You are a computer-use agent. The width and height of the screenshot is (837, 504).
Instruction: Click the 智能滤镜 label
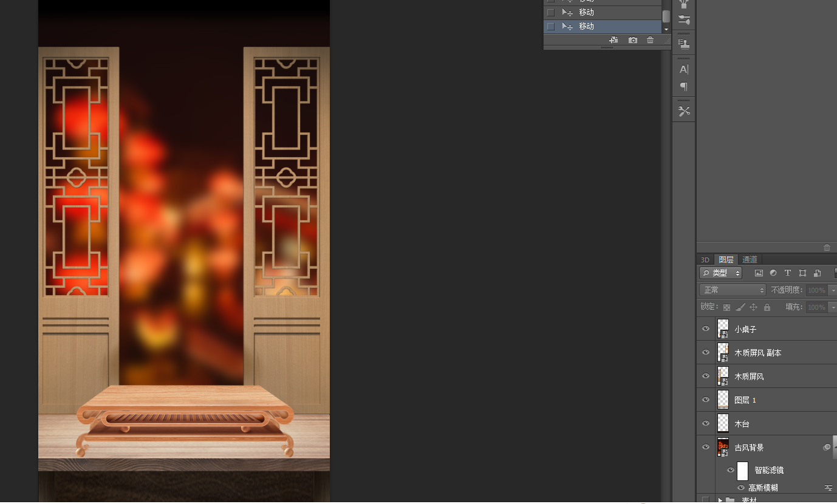tap(769, 470)
